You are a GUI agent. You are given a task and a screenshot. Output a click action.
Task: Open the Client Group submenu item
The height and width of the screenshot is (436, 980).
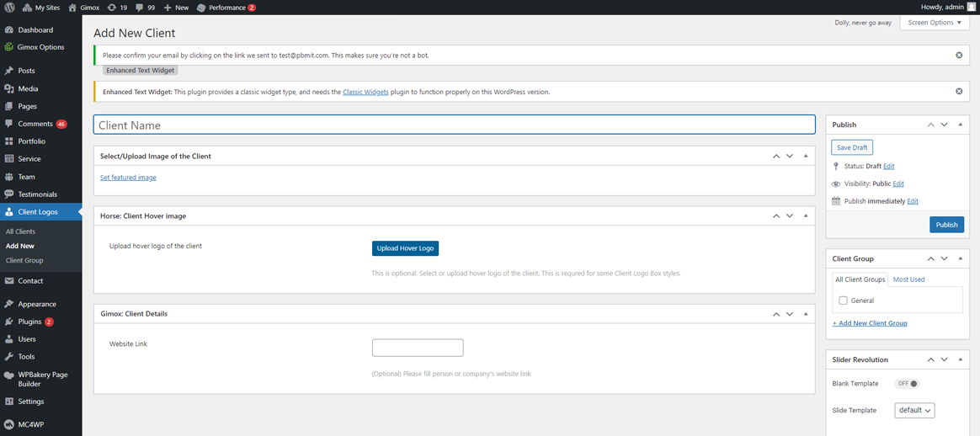24,261
